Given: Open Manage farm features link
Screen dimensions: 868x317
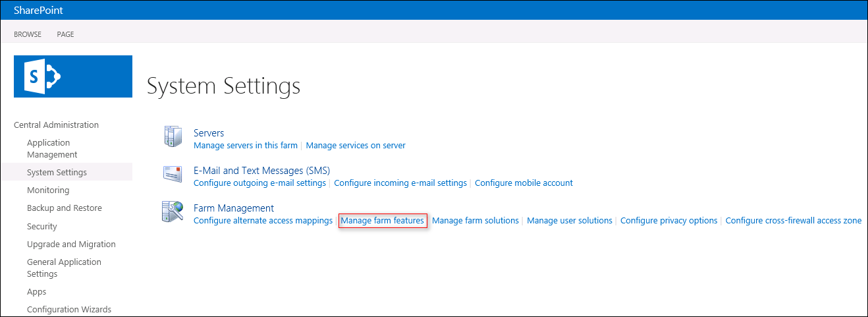Looking at the screenshot, I should [382, 221].
